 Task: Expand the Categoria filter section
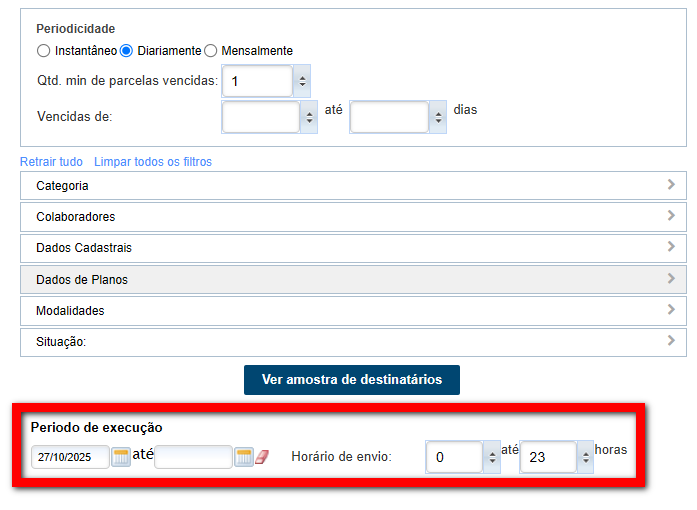(x=353, y=186)
